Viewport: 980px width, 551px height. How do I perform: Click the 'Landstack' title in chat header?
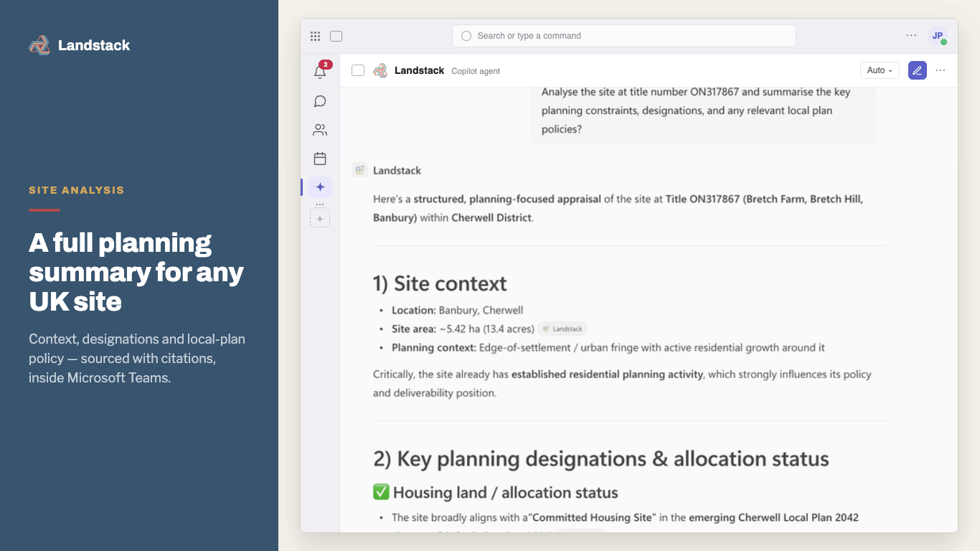point(419,70)
